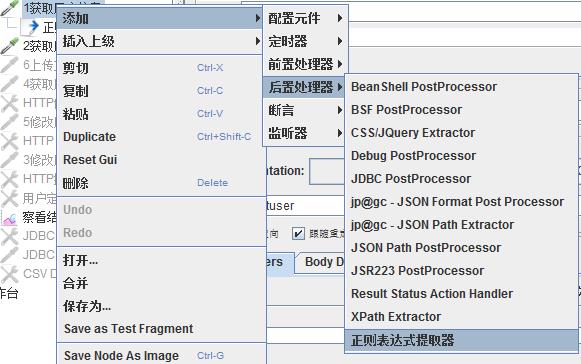The height and width of the screenshot is (364, 581).
Task: Add an XPath Extractor
Action: pos(461,317)
